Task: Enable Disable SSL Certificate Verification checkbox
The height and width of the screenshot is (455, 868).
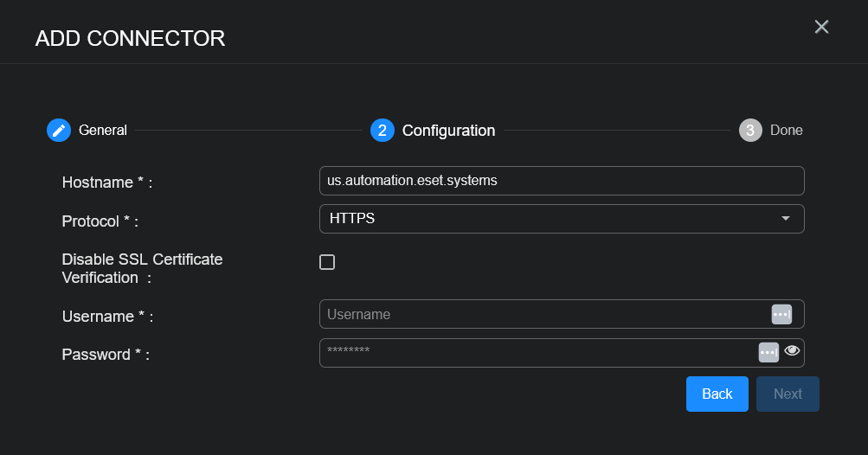Action: pos(327,262)
